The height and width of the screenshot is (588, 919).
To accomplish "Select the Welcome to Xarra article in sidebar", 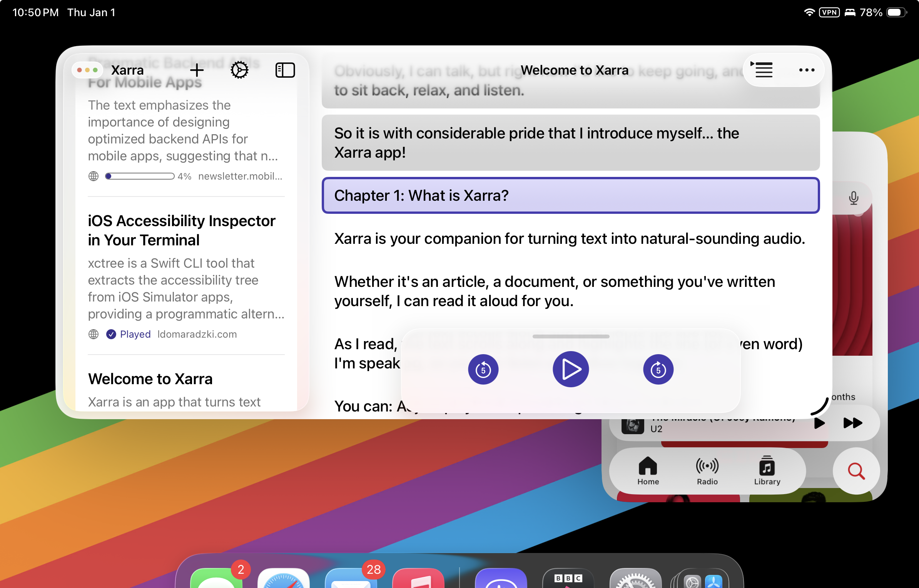I will click(150, 379).
